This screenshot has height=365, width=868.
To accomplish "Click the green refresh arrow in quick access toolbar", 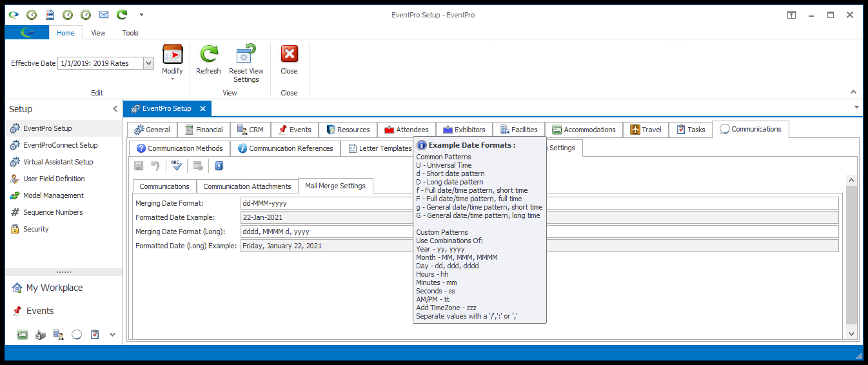I will (x=121, y=14).
